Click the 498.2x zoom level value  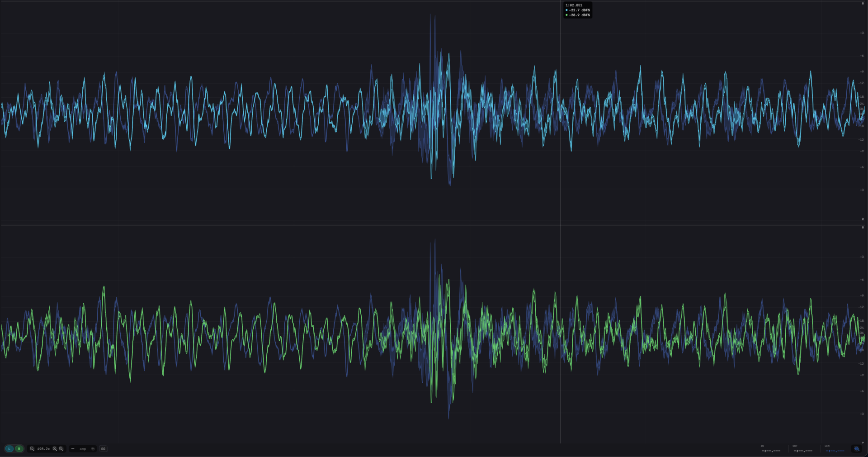coord(43,449)
